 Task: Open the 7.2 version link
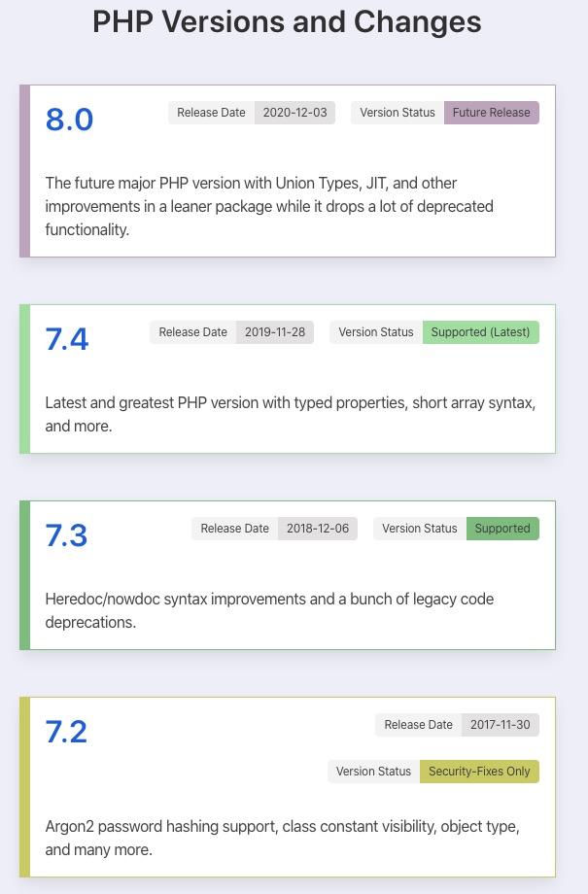[x=67, y=732]
